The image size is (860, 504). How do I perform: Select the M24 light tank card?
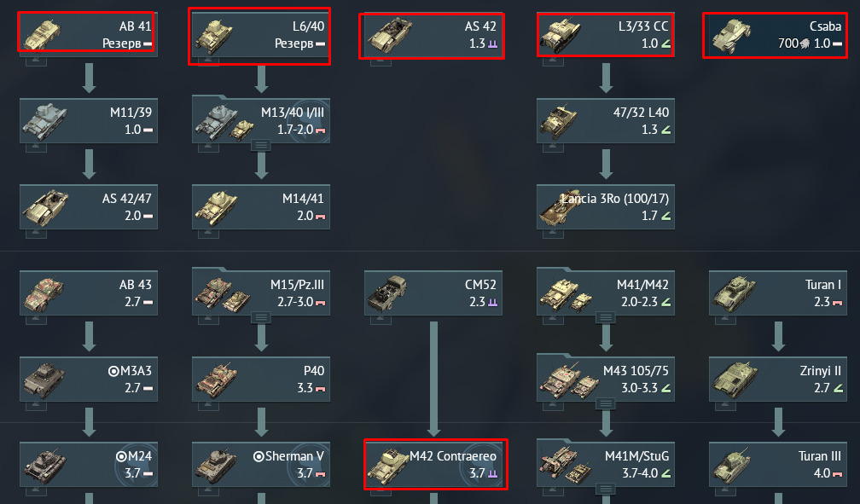coord(89,465)
